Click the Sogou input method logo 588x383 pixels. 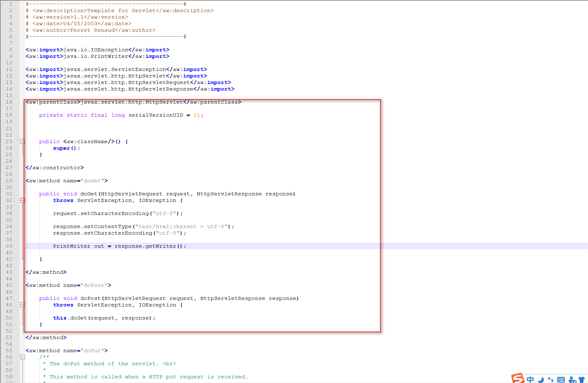click(x=518, y=378)
